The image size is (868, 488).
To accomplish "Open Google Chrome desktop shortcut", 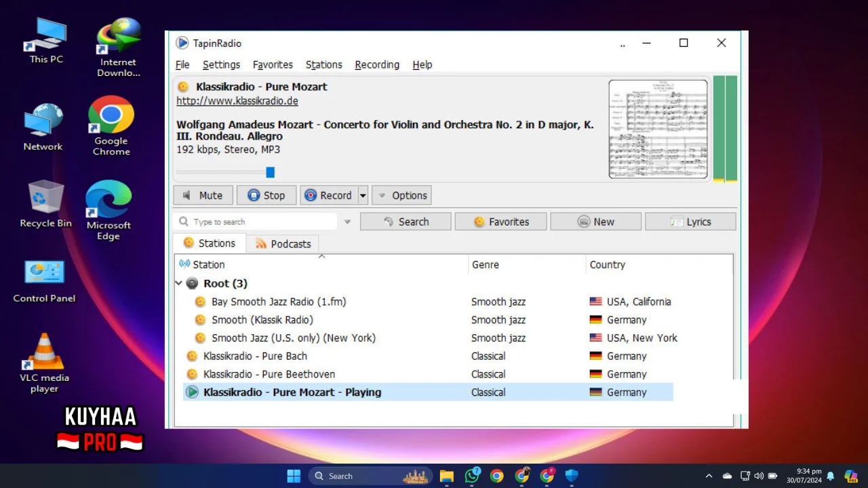I will 111,127.
